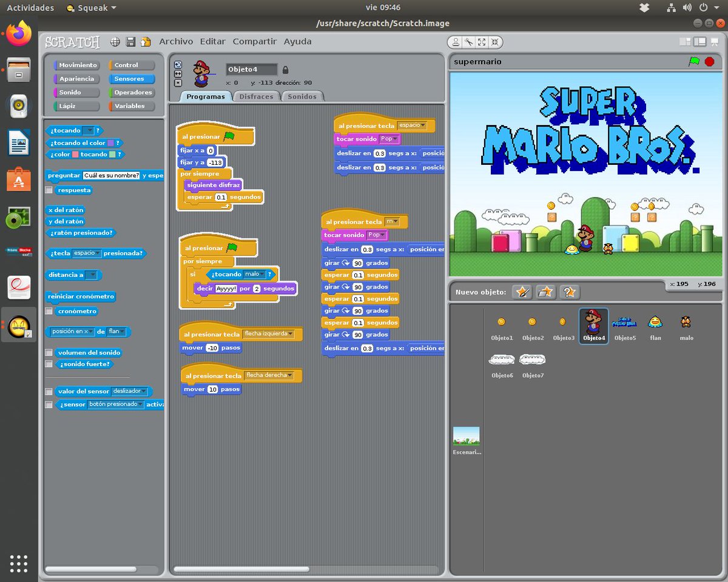The height and width of the screenshot is (582, 728).
Task: Open the Operadores block category
Action: [131, 93]
